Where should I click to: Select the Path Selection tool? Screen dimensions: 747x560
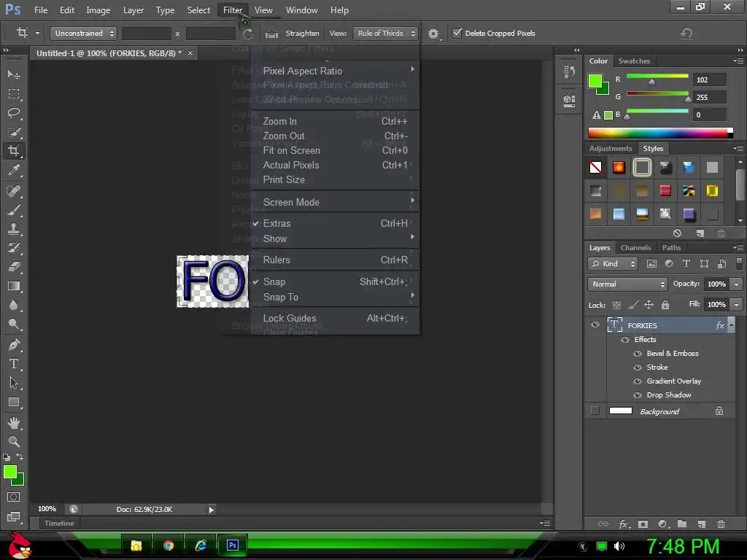click(14, 383)
